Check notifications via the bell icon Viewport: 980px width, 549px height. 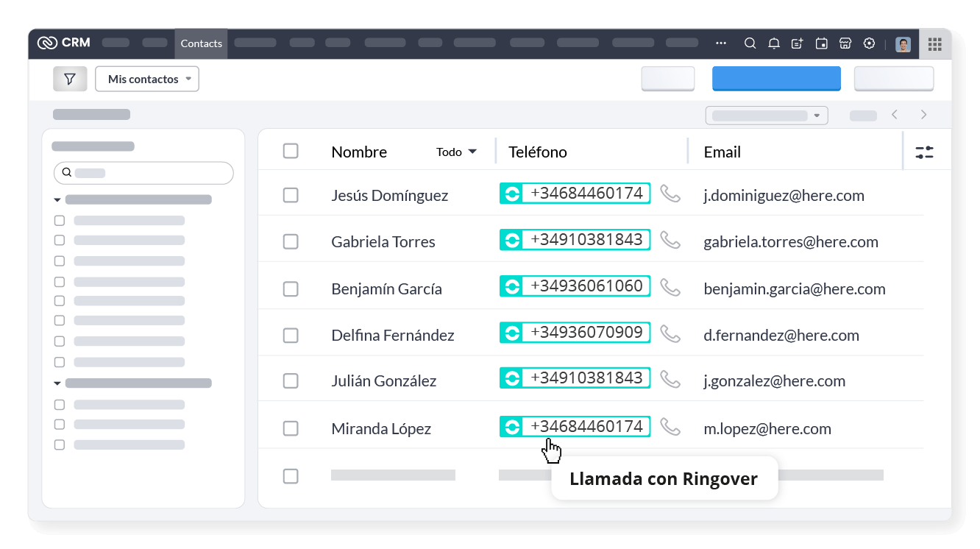point(773,43)
